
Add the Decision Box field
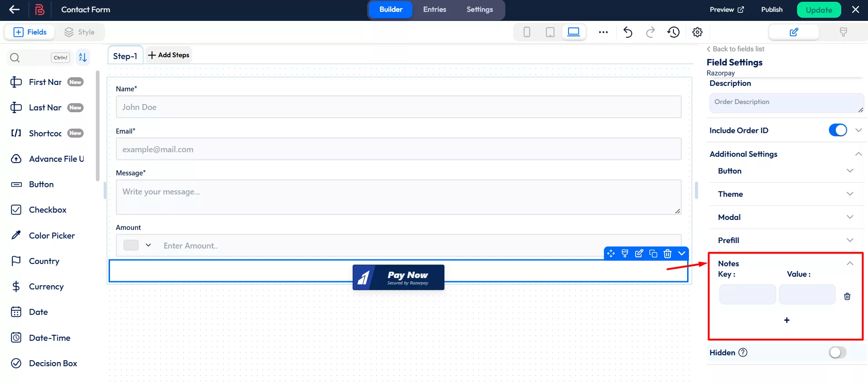44,363
